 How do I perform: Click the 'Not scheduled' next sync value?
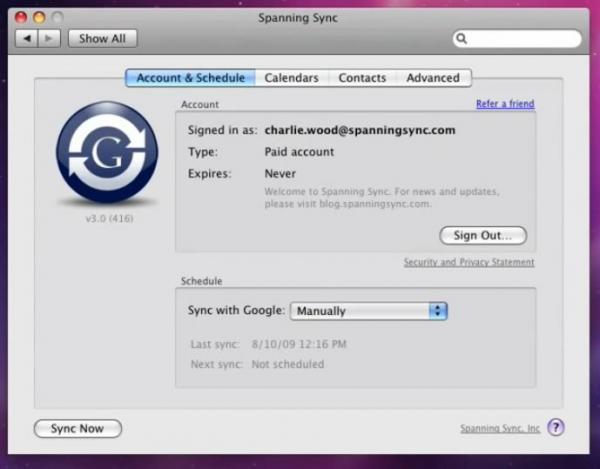[x=288, y=364]
